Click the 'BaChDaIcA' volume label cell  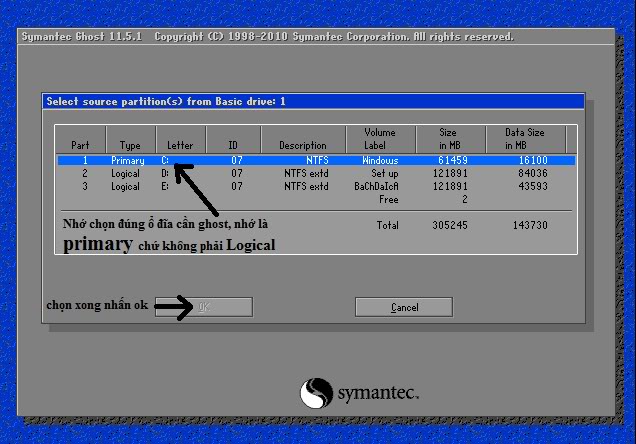(376, 187)
